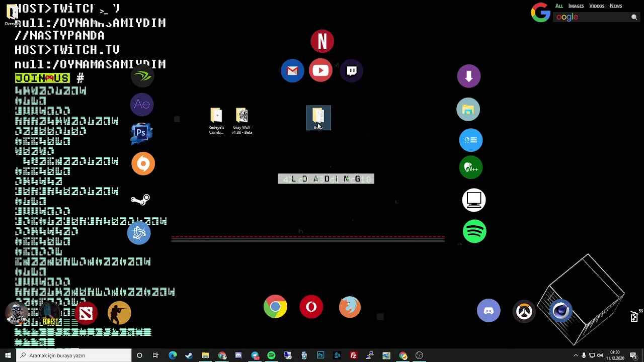
Task: Launch the Opera browser desktop icon
Action: click(x=311, y=307)
